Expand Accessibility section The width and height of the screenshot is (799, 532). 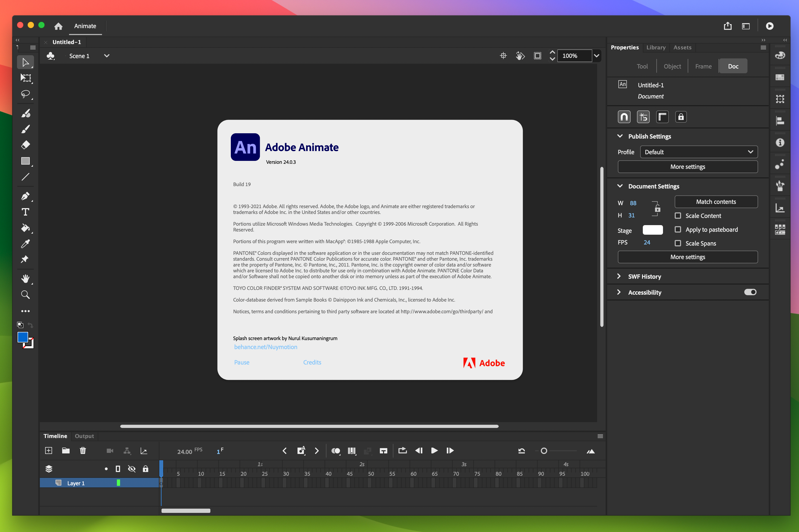(620, 292)
